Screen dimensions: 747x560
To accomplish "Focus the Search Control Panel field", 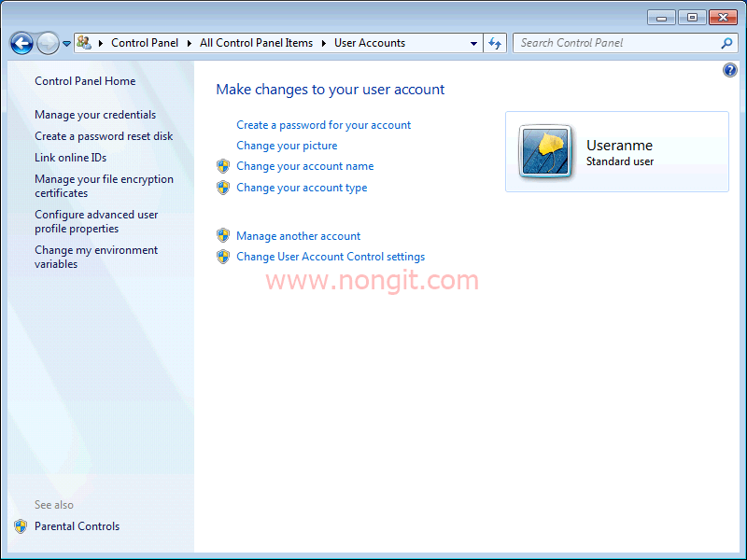I will [625, 43].
